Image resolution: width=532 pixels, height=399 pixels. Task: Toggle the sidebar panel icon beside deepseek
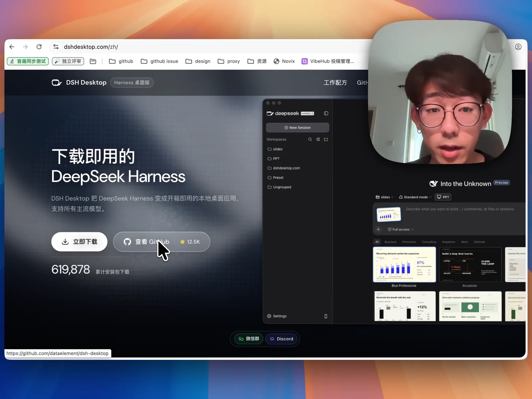326,113
